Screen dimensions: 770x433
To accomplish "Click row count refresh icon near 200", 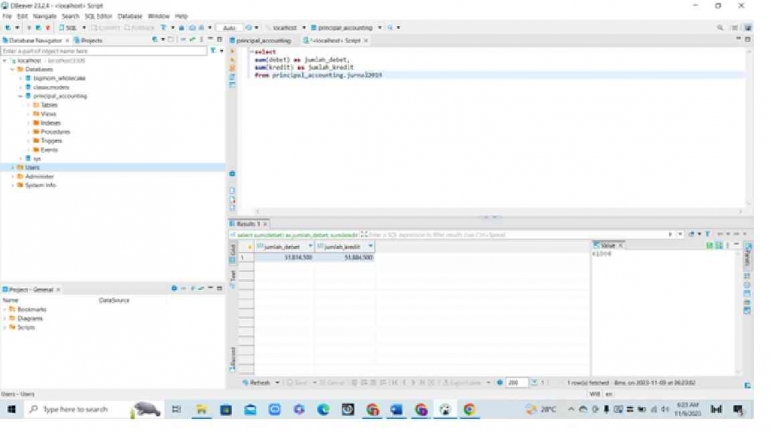I will pos(534,383).
